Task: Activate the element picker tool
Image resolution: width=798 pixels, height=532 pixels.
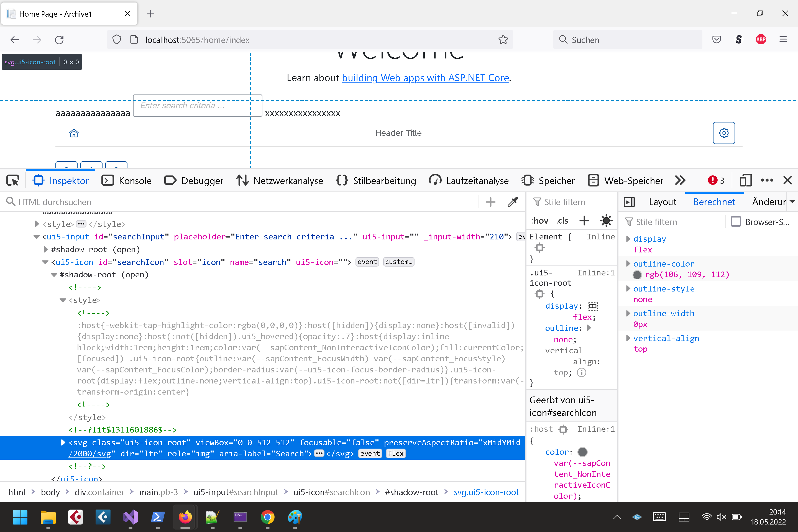Action: pos(13,180)
